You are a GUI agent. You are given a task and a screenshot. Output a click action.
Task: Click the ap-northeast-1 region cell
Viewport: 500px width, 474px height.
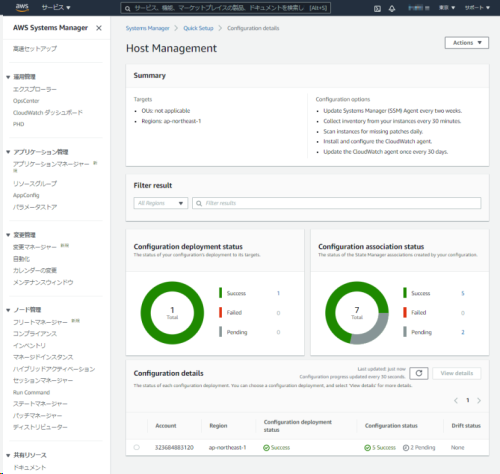point(227,447)
